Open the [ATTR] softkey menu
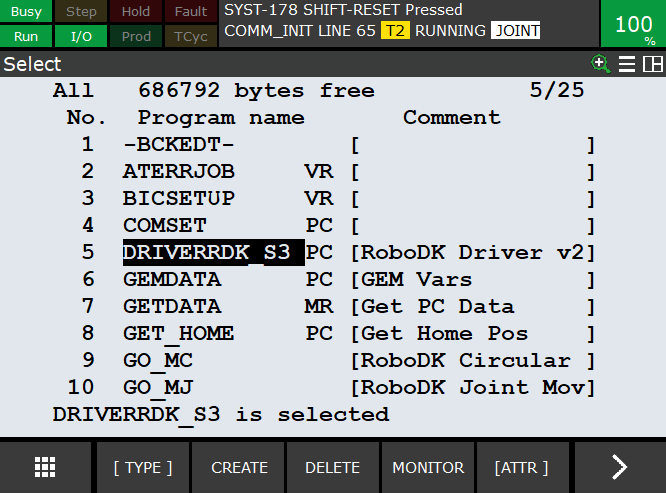The height and width of the screenshot is (493, 666). 521,467
